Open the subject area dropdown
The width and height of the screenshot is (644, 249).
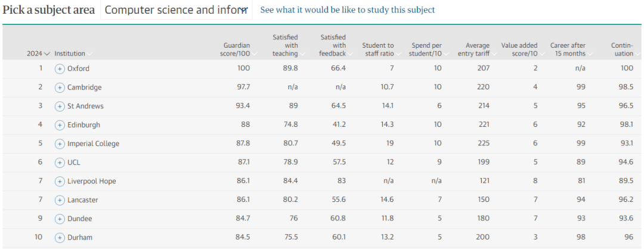(x=176, y=10)
